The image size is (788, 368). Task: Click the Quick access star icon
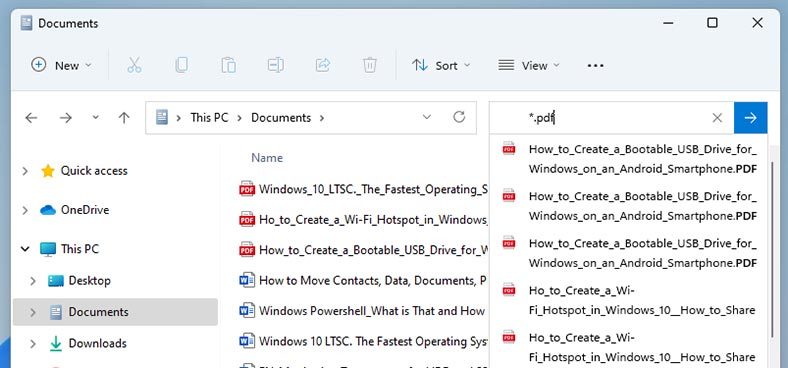coord(48,171)
